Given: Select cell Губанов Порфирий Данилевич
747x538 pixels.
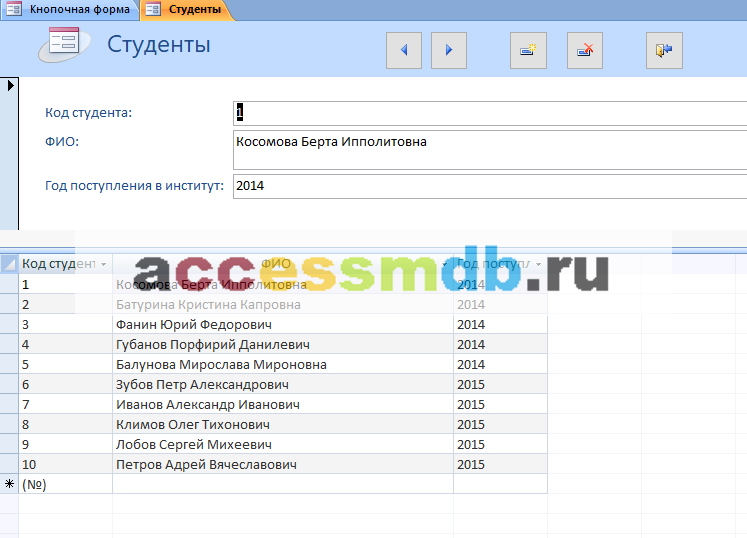Looking at the screenshot, I should 283,345.
